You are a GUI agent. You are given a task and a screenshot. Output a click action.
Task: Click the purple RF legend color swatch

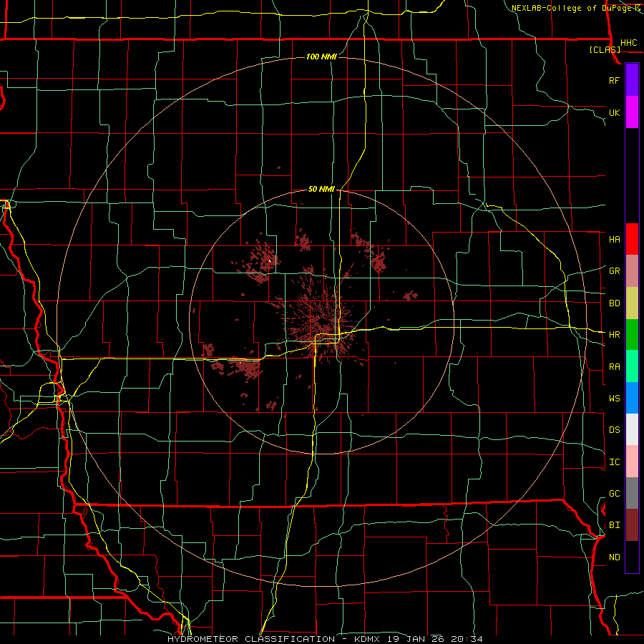(632, 80)
